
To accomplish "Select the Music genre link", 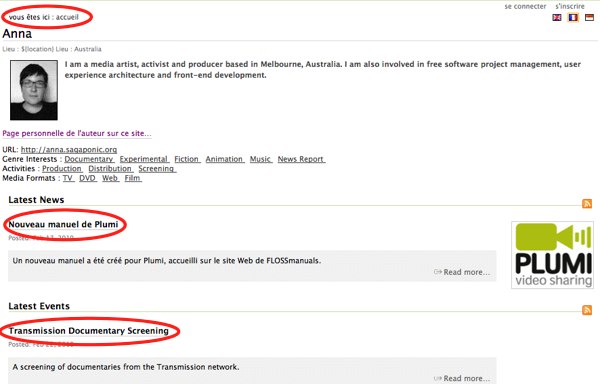I will point(260,159).
